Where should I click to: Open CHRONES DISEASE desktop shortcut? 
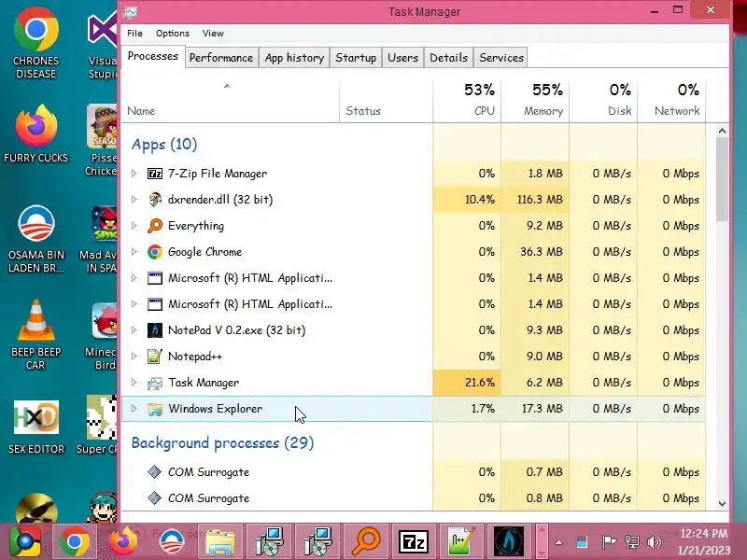click(35, 43)
